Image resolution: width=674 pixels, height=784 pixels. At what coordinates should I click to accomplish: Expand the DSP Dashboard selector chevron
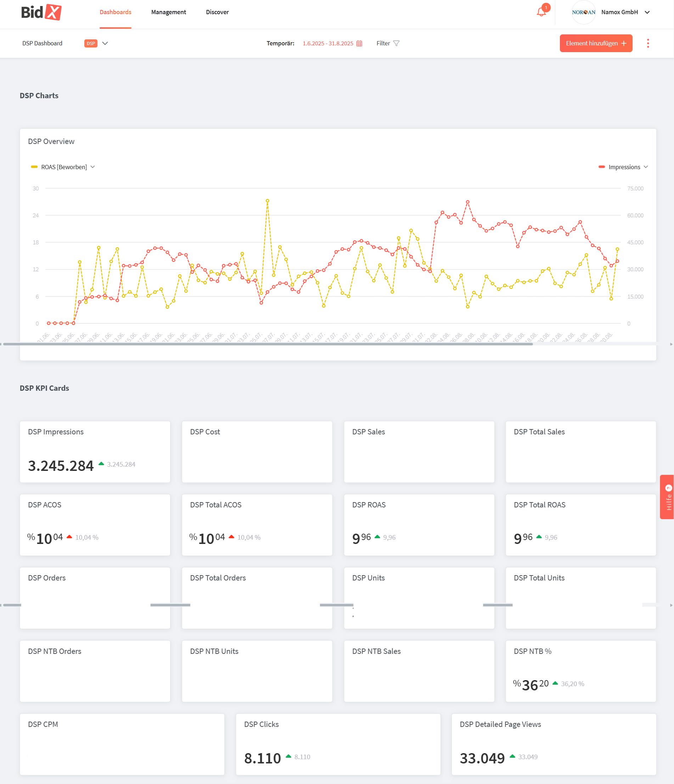[105, 44]
